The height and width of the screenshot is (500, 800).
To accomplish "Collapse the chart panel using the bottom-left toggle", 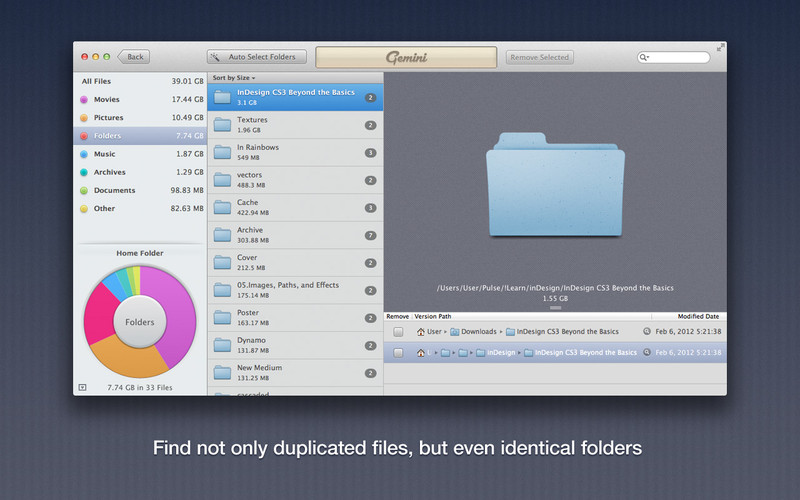I will click(x=82, y=386).
